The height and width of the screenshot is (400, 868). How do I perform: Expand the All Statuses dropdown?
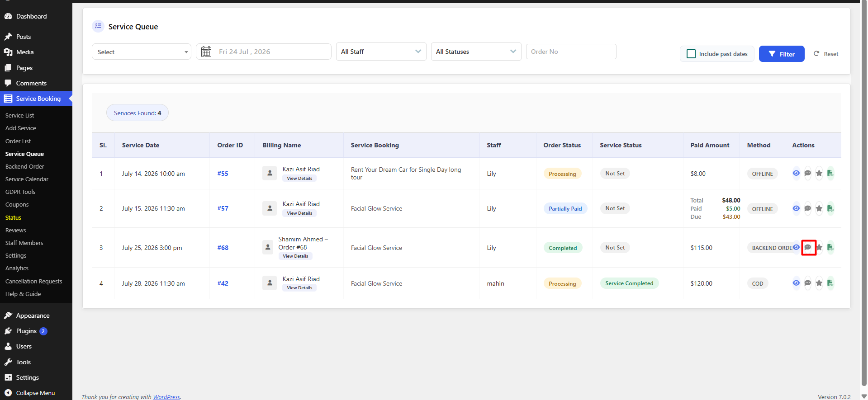[476, 52]
